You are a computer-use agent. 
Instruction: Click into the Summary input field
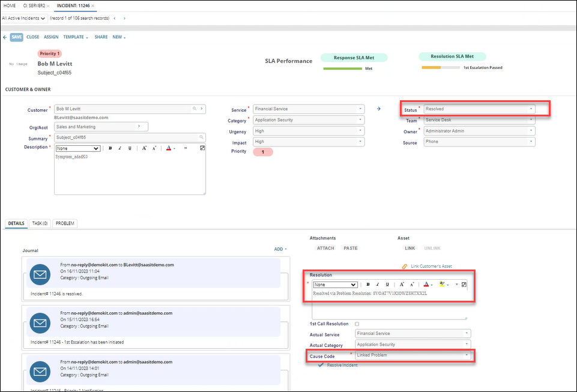129,137
